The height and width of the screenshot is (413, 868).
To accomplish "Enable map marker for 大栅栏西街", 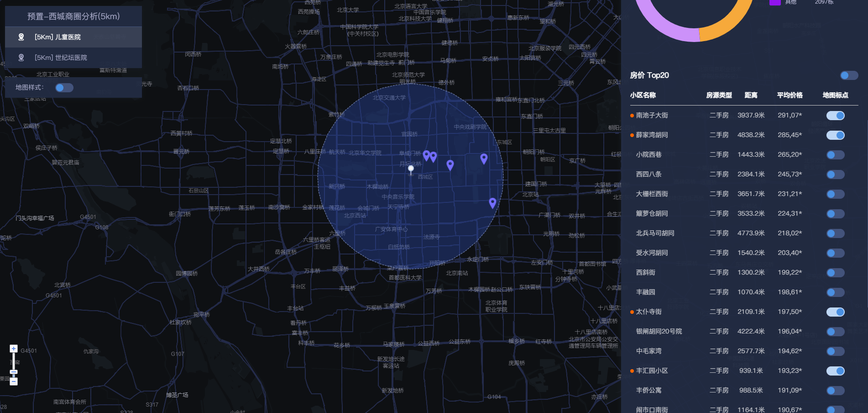I will 835,194.
